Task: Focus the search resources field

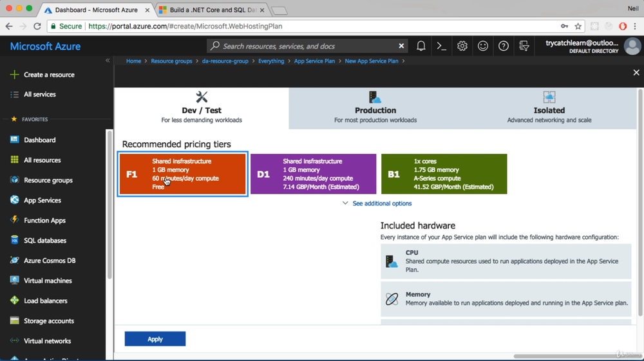Action: pyautogui.click(x=307, y=46)
